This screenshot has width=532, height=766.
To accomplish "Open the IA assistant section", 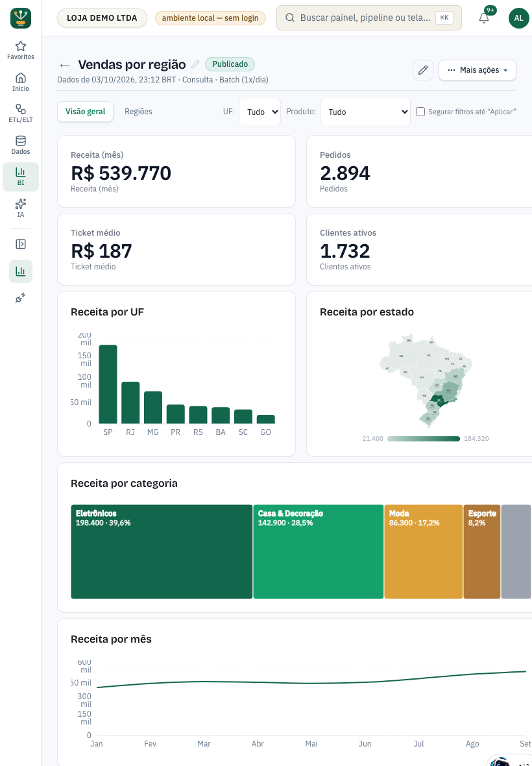I will coord(21,208).
